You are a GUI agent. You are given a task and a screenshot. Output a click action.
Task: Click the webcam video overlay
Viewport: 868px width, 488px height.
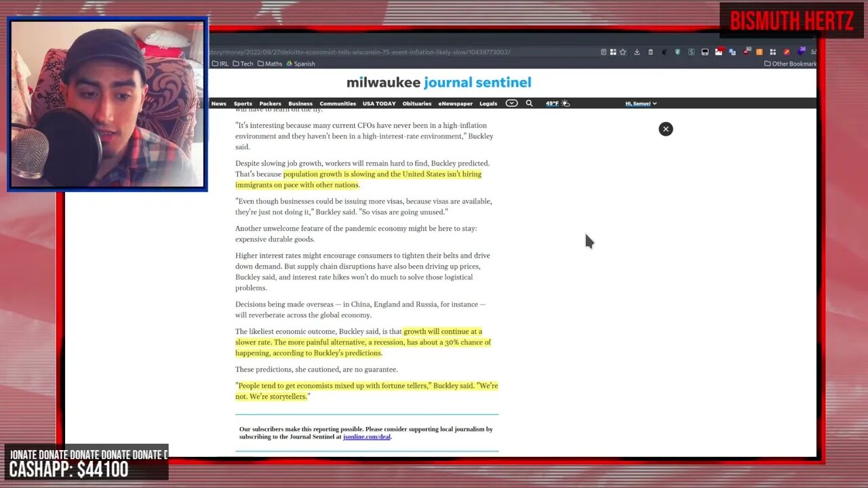[107, 104]
